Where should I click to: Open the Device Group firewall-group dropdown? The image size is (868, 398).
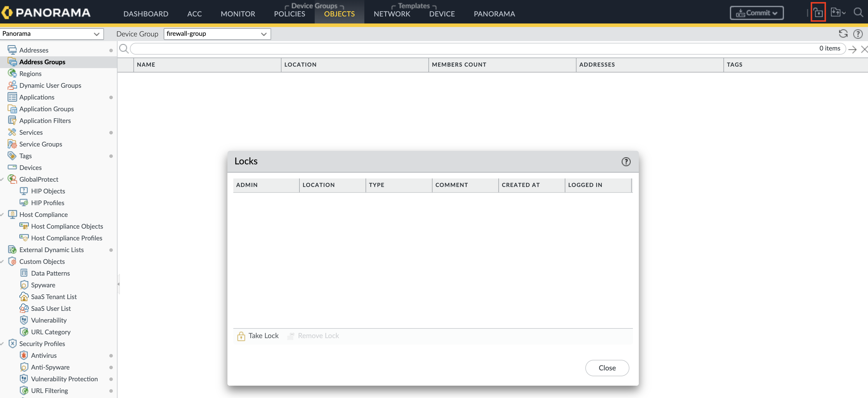click(217, 34)
